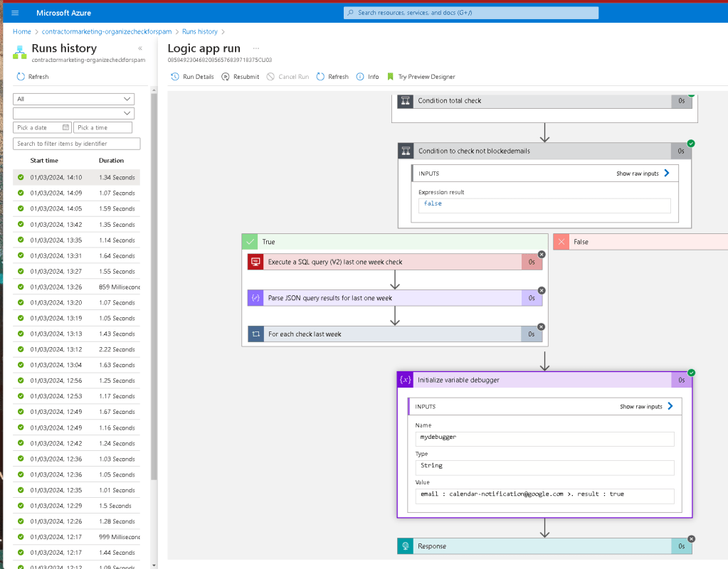Open more options ellipsis beside Logic app run
The width and height of the screenshot is (728, 569).
coord(256,48)
